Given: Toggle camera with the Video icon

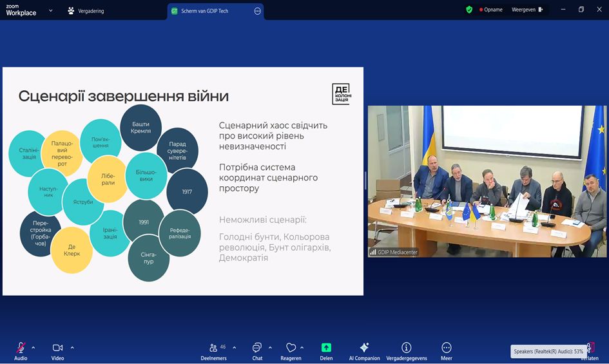Looking at the screenshot, I should 57,348.
